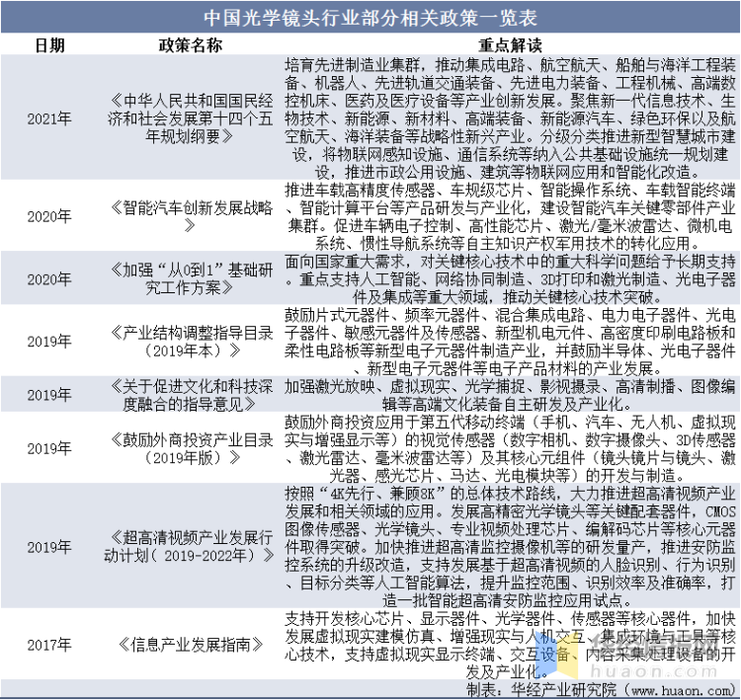
Task: Select 关于促进文化和科技深度融合的指导意见 cell
Action: (189, 395)
